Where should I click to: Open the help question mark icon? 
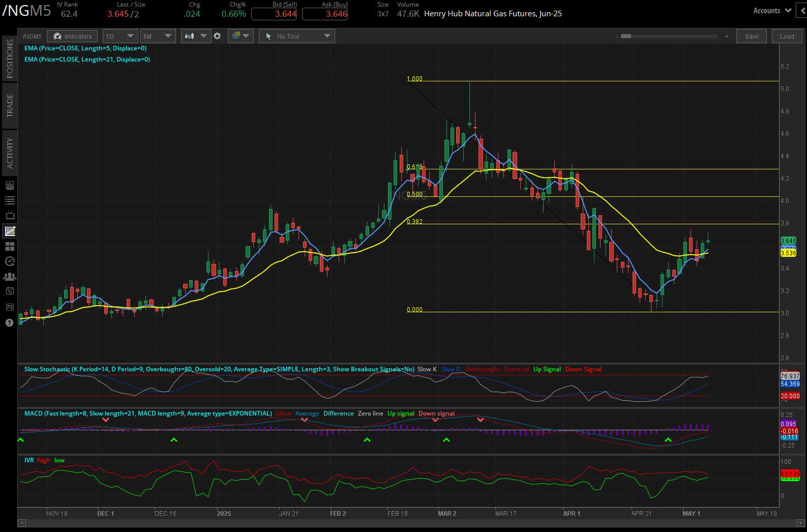point(9,323)
